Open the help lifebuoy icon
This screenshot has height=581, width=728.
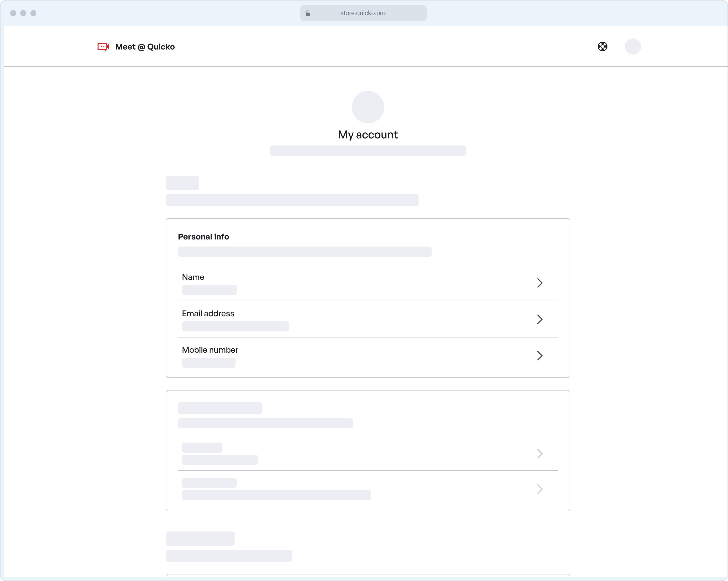coord(602,46)
